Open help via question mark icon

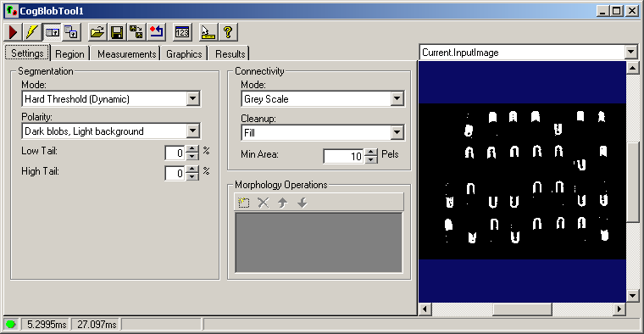point(228,32)
